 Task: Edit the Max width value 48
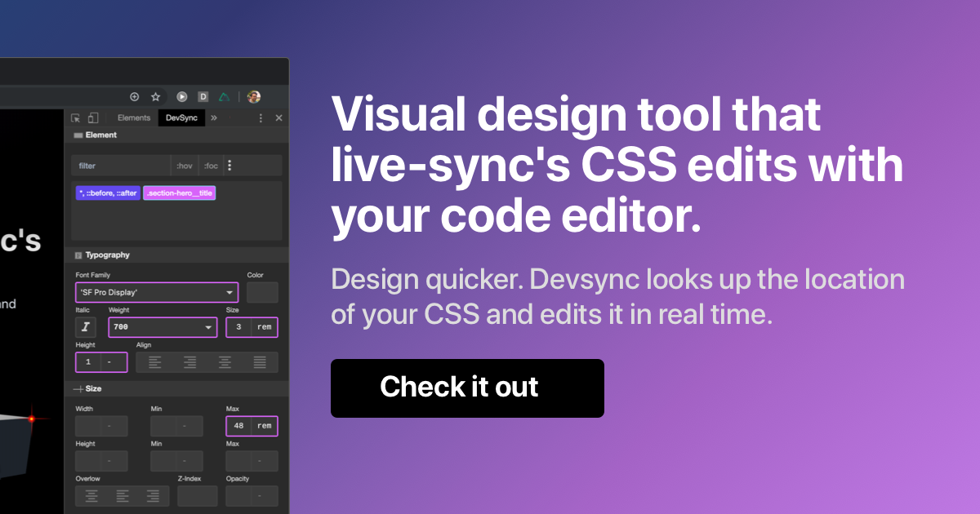tap(238, 426)
